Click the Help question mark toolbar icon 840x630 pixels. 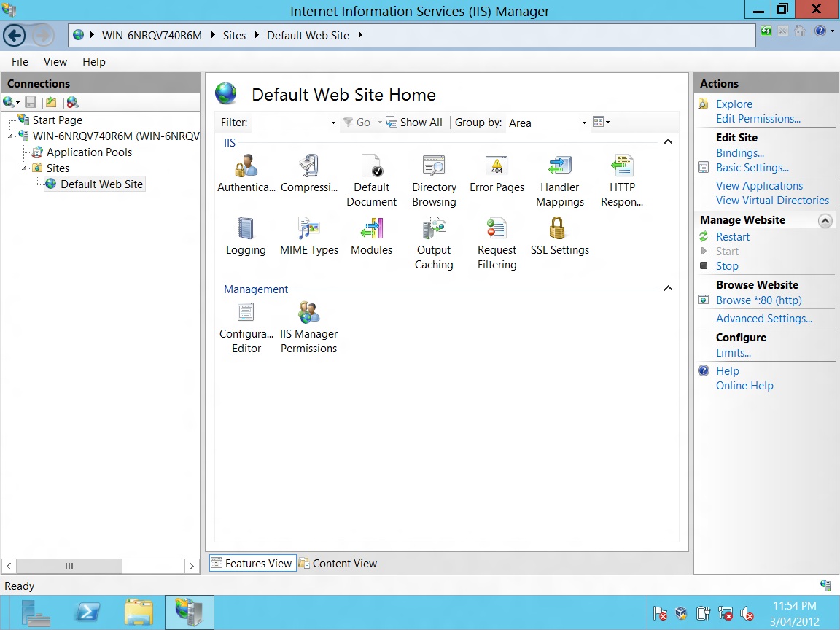tap(820, 31)
